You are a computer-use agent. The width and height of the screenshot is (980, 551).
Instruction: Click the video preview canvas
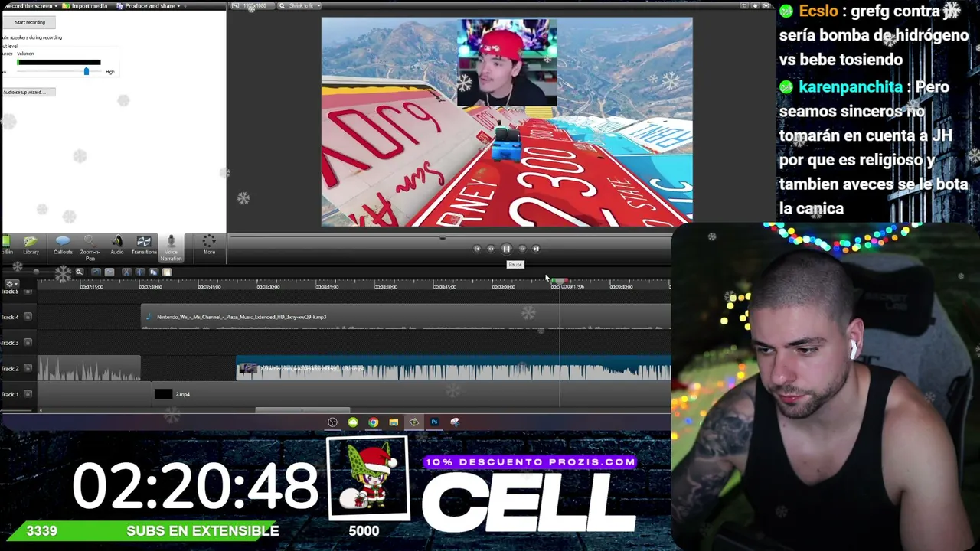(x=507, y=122)
